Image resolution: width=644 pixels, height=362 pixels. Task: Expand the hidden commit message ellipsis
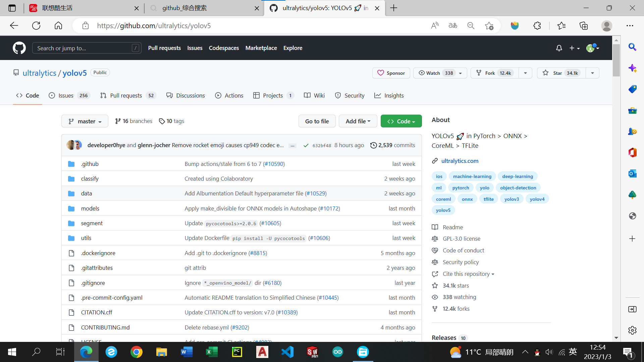pyautogui.click(x=292, y=145)
